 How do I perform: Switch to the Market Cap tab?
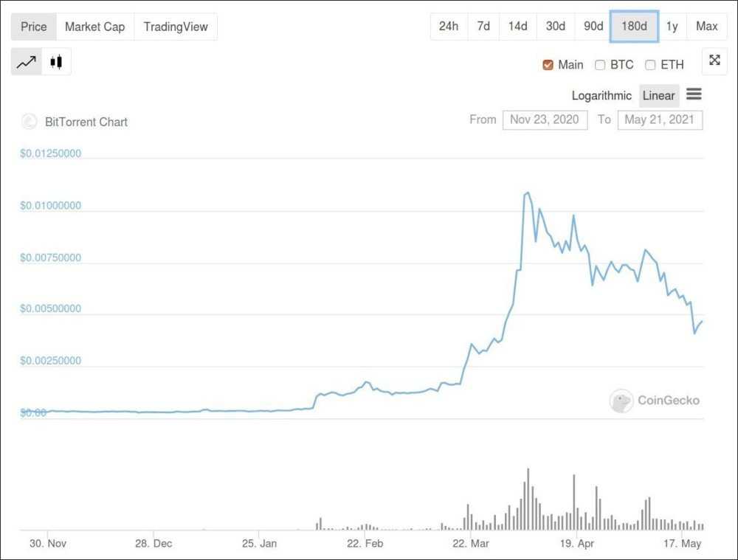[x=94, y=27]
